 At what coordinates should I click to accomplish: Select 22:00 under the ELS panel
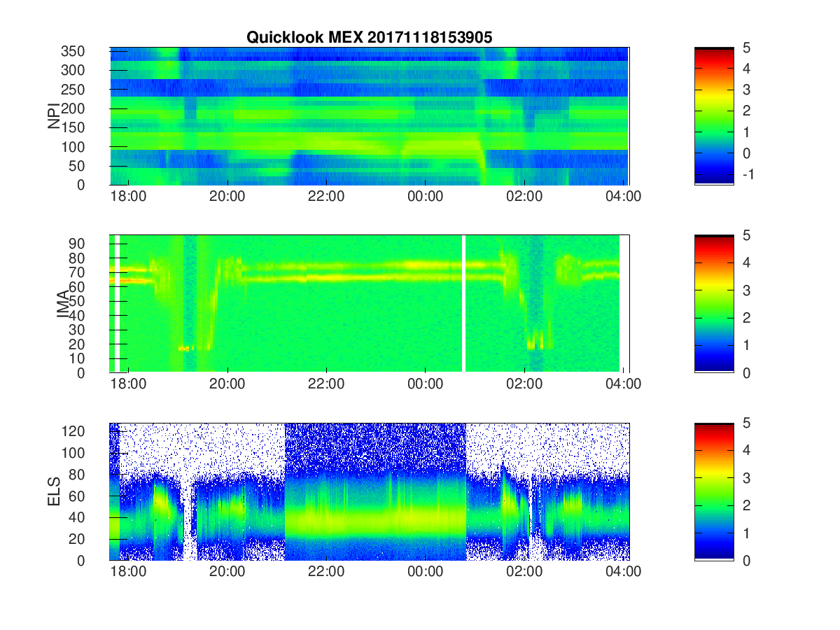[326, 572]
